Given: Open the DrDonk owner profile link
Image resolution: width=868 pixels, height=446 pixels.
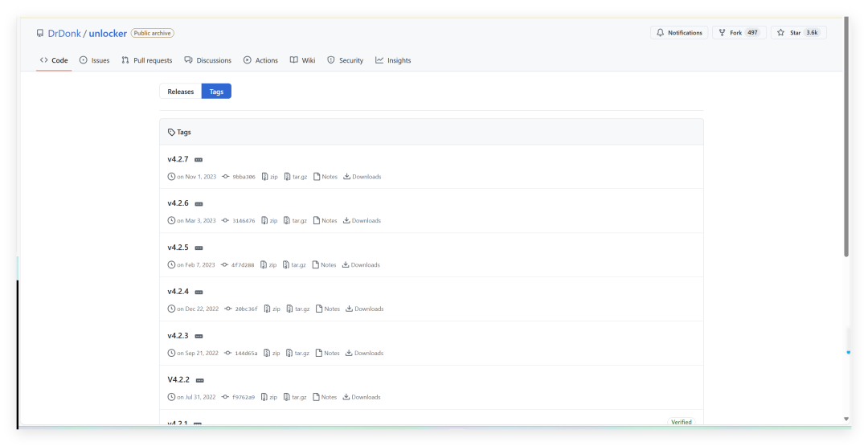Looking at the screenshot, I should pyautogui.click(x=64, y=33).
